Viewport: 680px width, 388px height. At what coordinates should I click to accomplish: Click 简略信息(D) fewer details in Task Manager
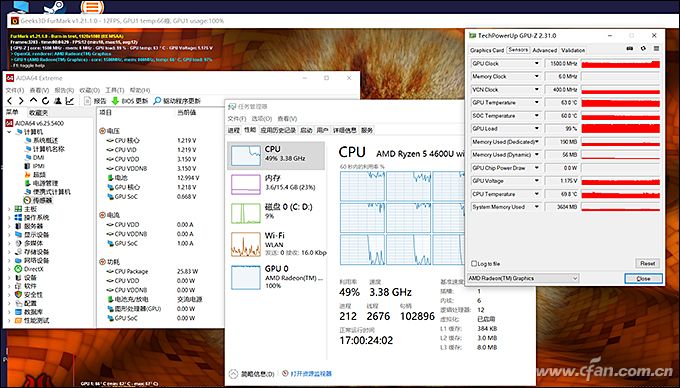252,374
